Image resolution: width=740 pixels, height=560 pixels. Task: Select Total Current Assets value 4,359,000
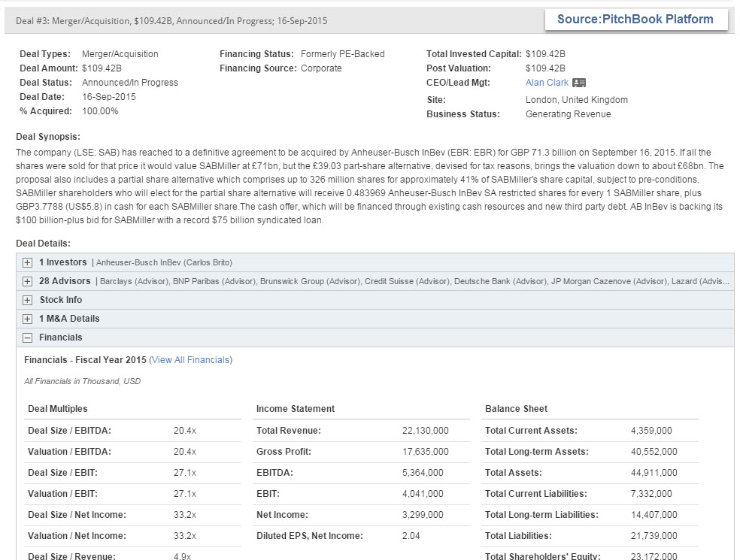click(x=651, y=431)
